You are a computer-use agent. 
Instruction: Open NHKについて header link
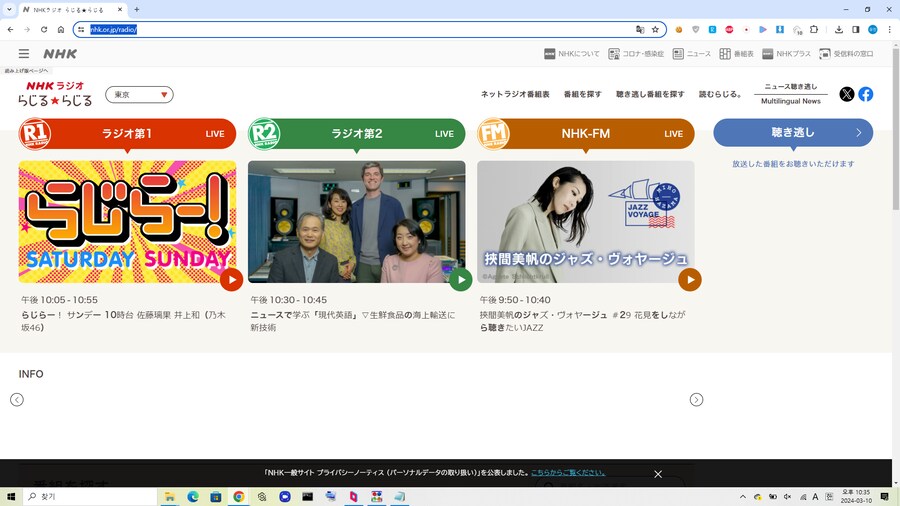(572, 53)
